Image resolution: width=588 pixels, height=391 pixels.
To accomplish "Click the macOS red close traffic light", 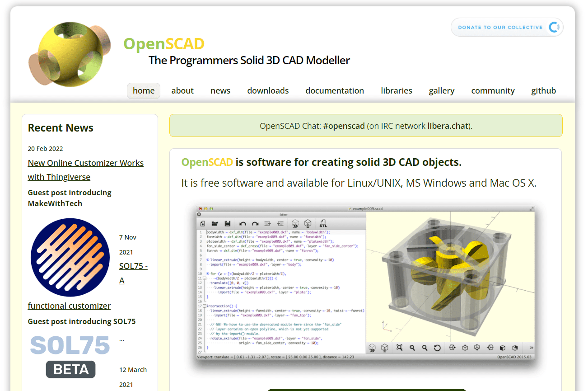I will [x=201, y=209].
